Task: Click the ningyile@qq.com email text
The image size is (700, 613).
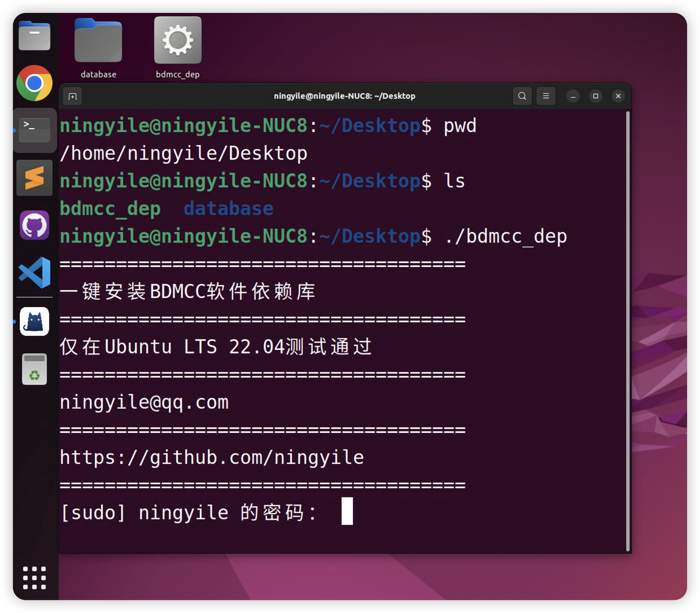Action: tap(144, 402)
